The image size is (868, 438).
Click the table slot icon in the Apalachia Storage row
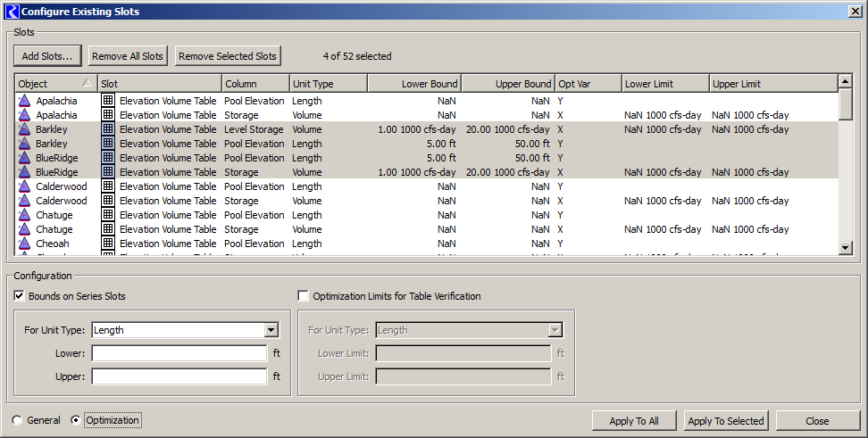coord(108,114)
